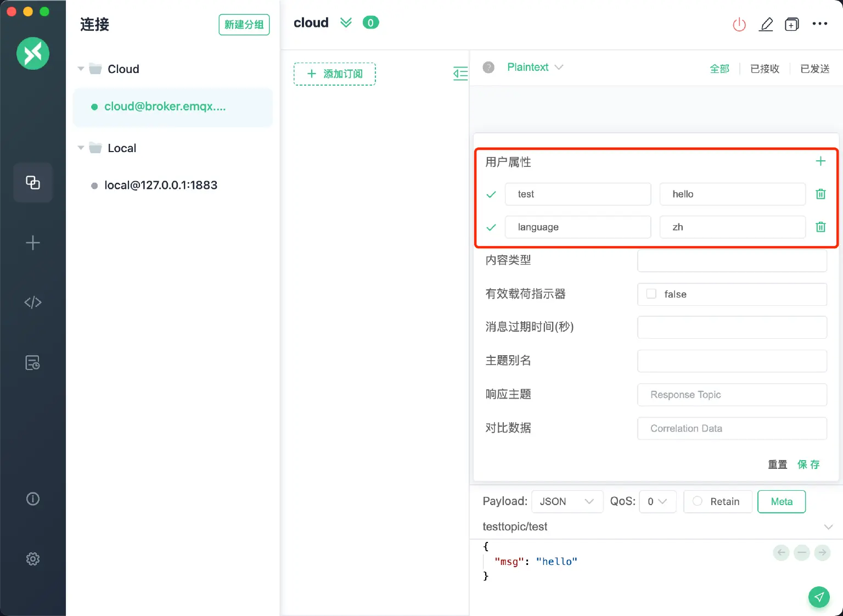Click the 新建分组 button
The image size is (843, 616).
click(244, 25)
